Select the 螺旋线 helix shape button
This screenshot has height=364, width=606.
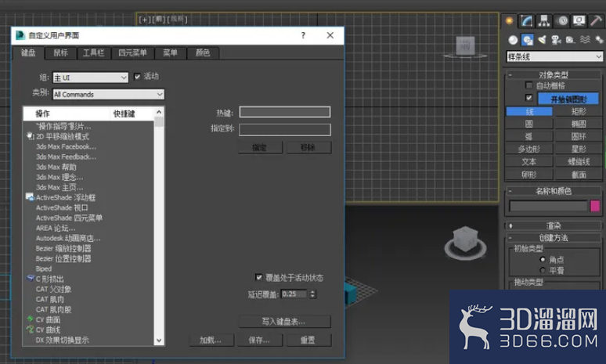pyautogui.click(x=579, y=161)
